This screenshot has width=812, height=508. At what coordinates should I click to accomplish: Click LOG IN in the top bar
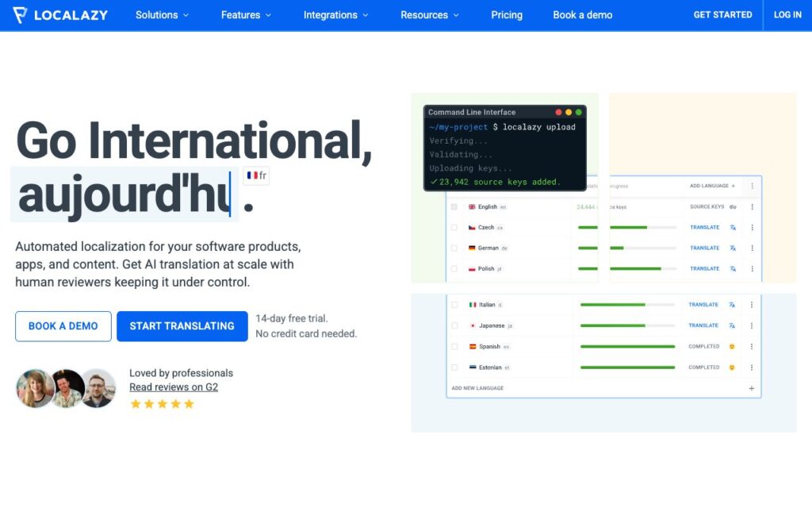click(787, 15)
